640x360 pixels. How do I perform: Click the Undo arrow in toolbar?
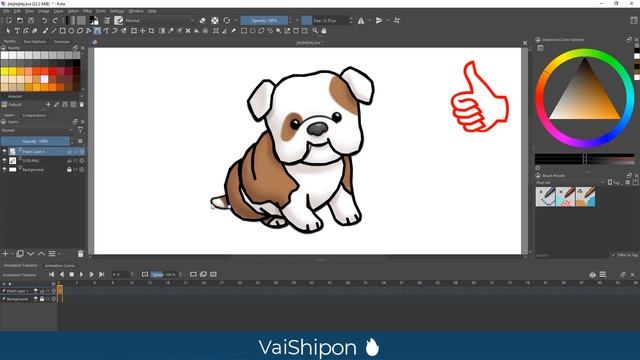[44, 20]
